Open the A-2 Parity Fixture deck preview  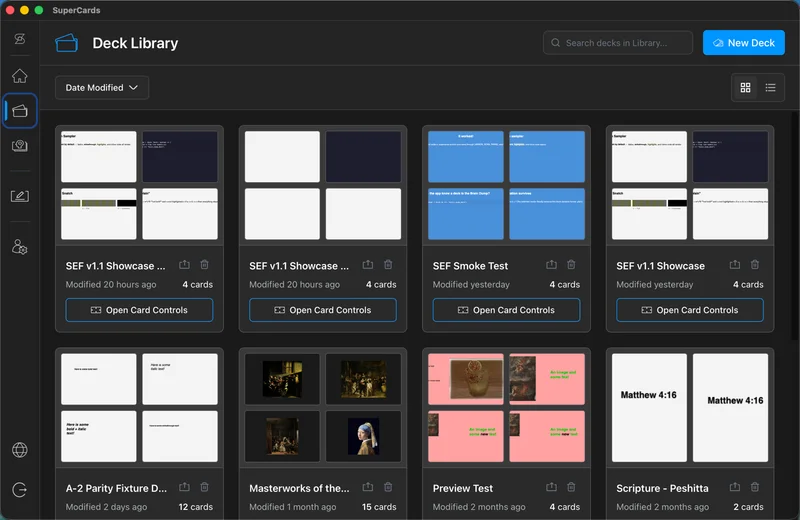click(139, 408)
